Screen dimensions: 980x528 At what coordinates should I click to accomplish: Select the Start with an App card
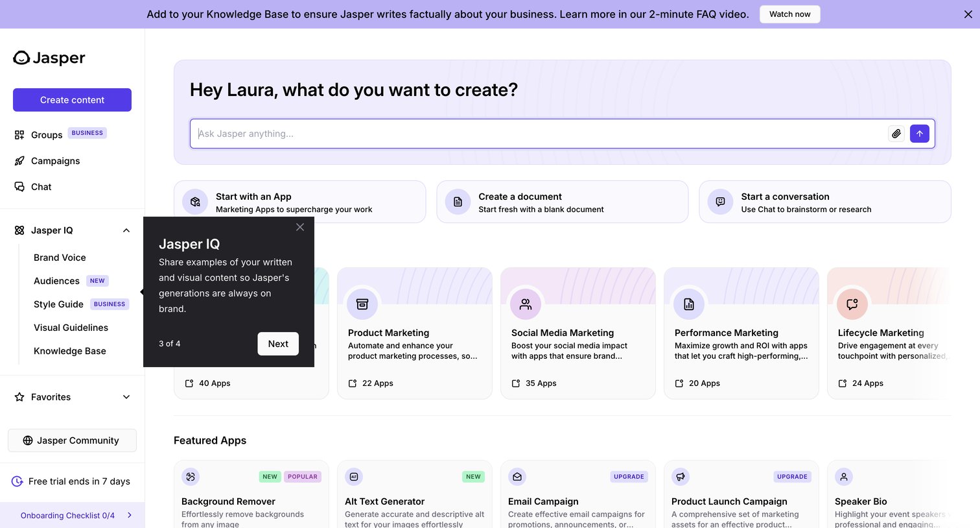click(299, 202)
